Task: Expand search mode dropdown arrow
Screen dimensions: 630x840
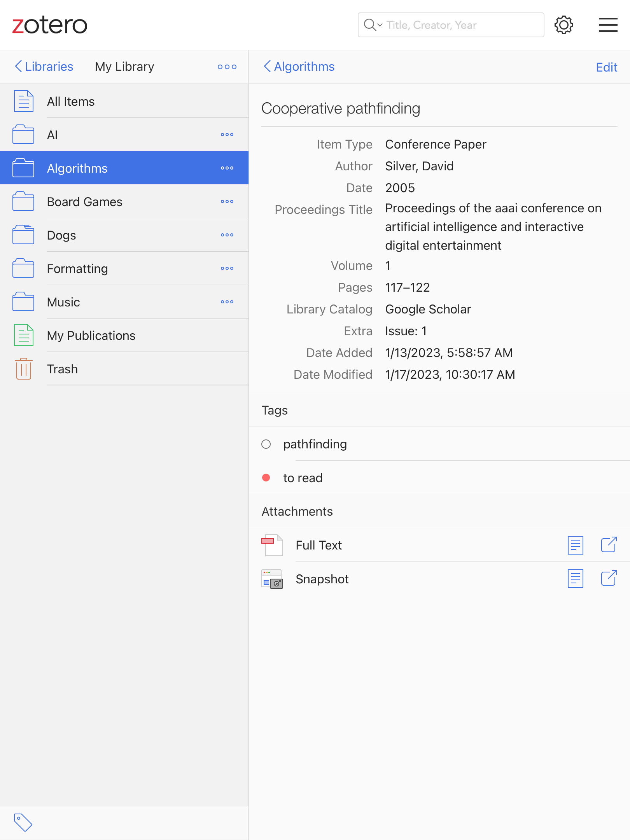Action: pyautogui.click(x=380, y=25)
